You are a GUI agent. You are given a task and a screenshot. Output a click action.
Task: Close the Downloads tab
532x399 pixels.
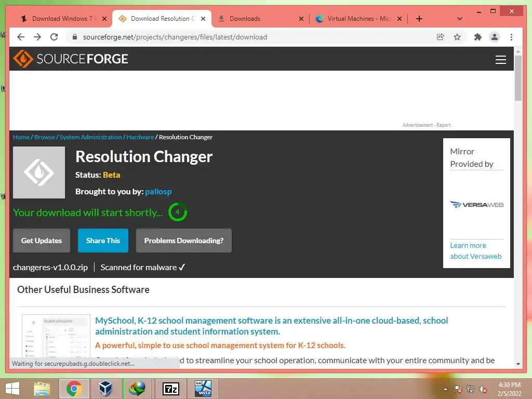(x=301, y=19)
